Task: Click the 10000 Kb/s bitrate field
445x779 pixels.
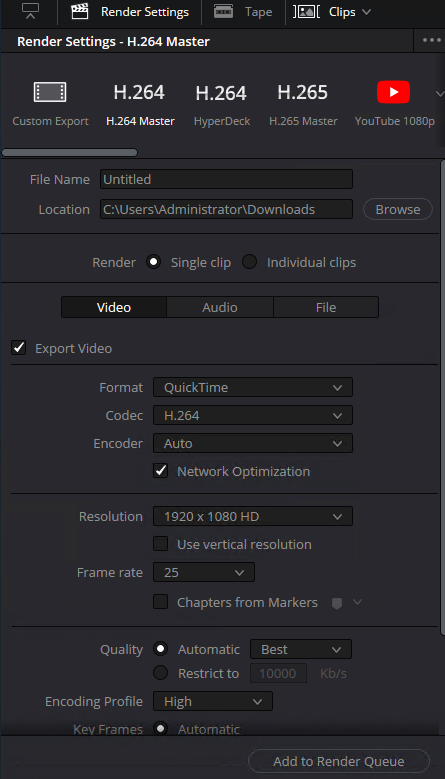Action: point(278,673)
